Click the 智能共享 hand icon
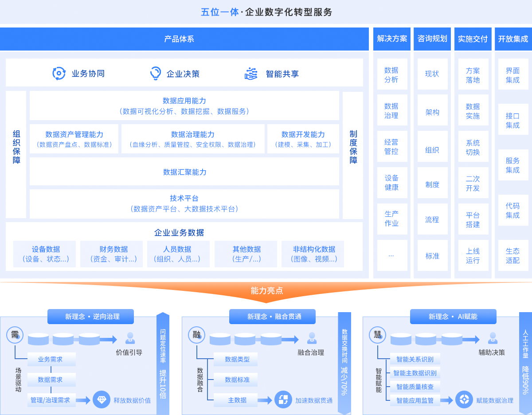Viewport: 532px width, 415px height. (x=251, y=74)
